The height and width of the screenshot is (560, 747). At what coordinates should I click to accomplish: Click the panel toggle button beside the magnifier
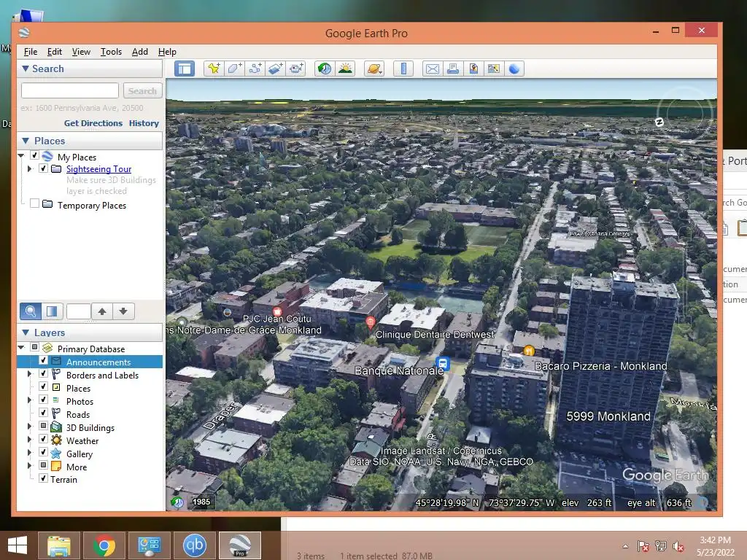point(52,311)
